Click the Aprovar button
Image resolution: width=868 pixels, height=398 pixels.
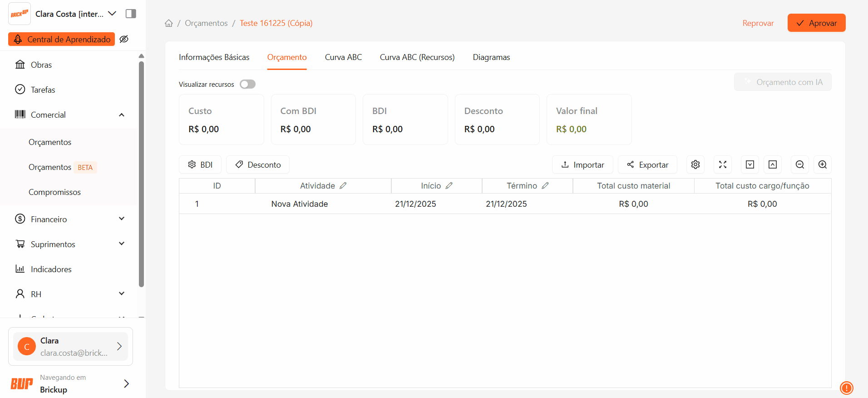pos(816,23)
